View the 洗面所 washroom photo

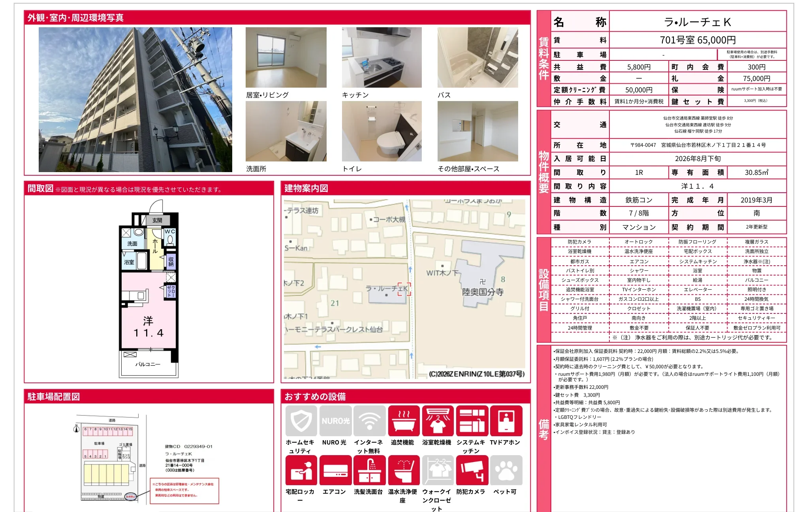point(286,131)
